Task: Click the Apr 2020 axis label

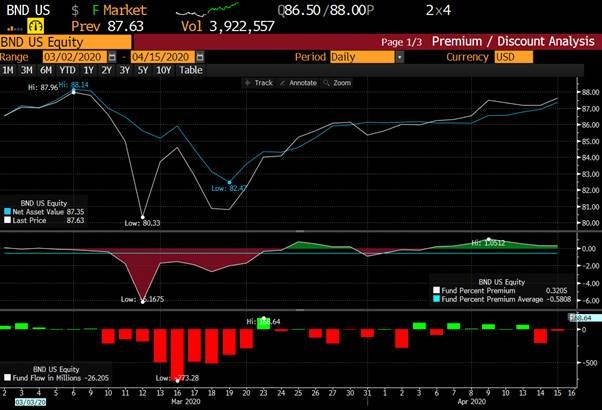Action: click(471, 402)
